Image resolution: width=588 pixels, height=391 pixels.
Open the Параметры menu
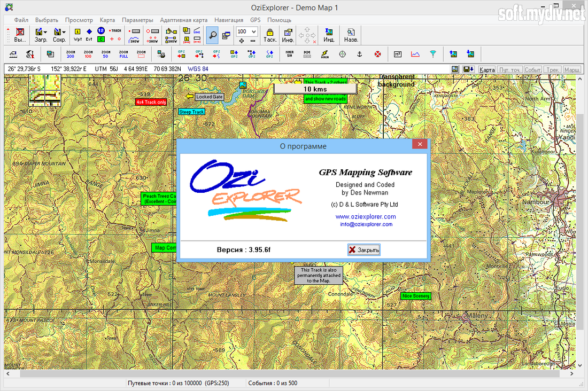[137, 20]
